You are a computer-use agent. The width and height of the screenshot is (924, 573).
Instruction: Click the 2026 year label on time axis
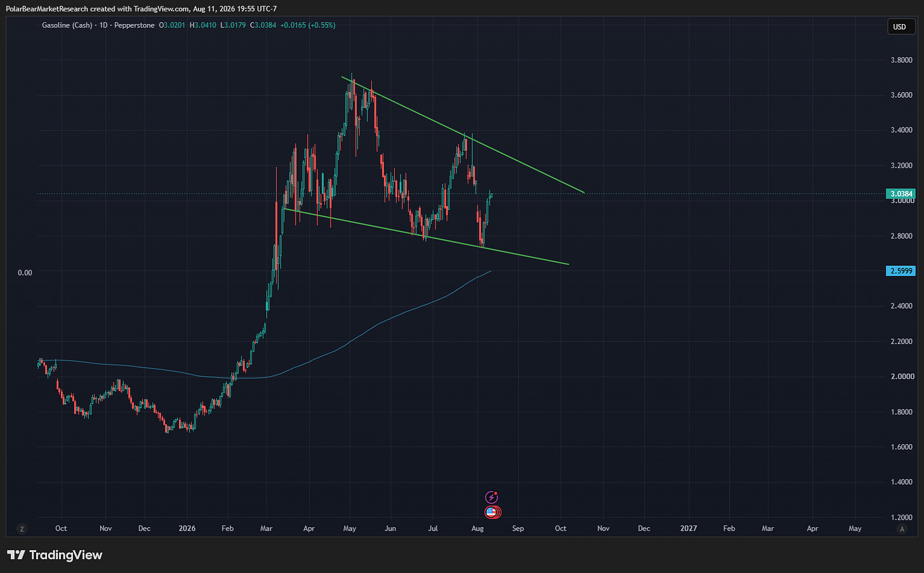point(187,529)
